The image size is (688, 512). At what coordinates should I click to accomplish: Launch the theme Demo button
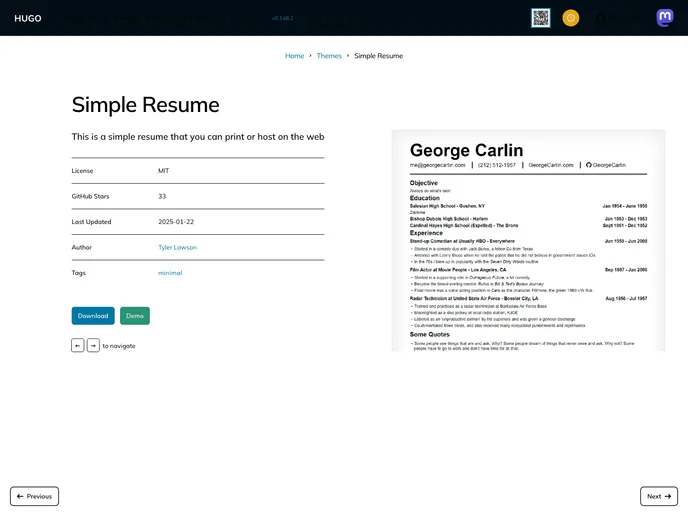[135, 316]
